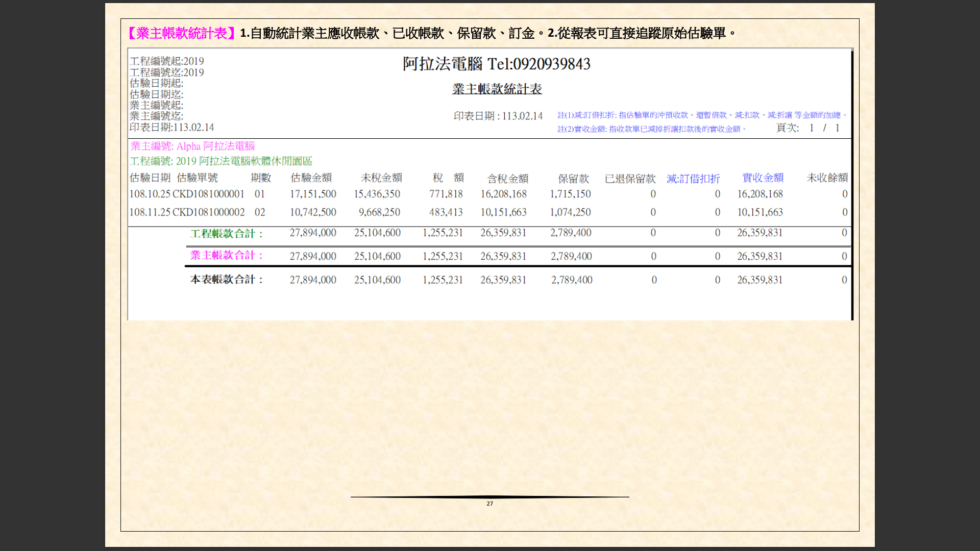This screenshot has height=551, width=980.
Task: Select the 工程編號 2019 project line
Action: [x=220, y=161]
